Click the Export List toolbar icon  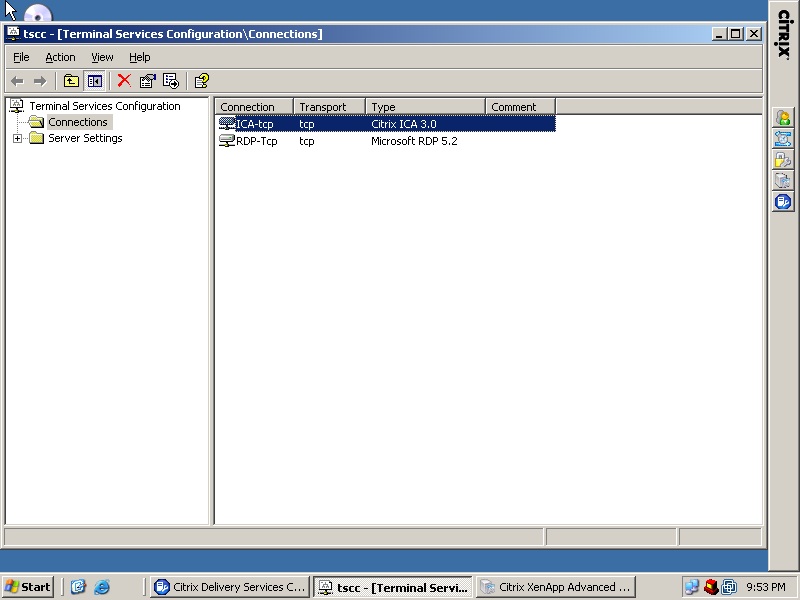coord(170,81)
